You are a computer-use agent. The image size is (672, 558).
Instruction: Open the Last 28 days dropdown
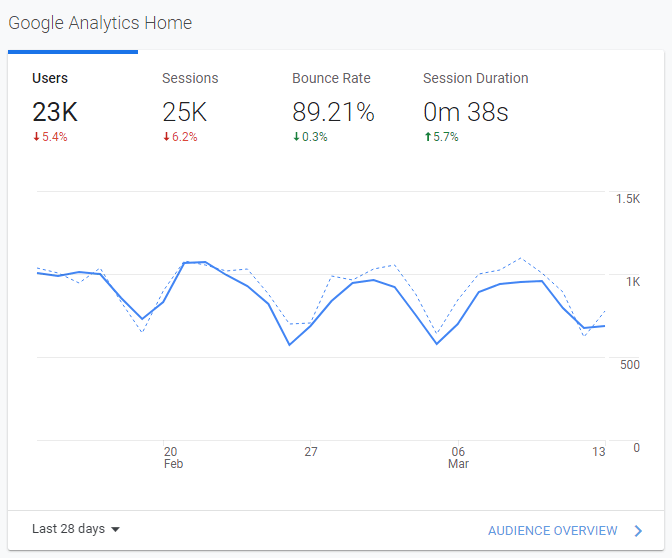(x=76, y=529)
